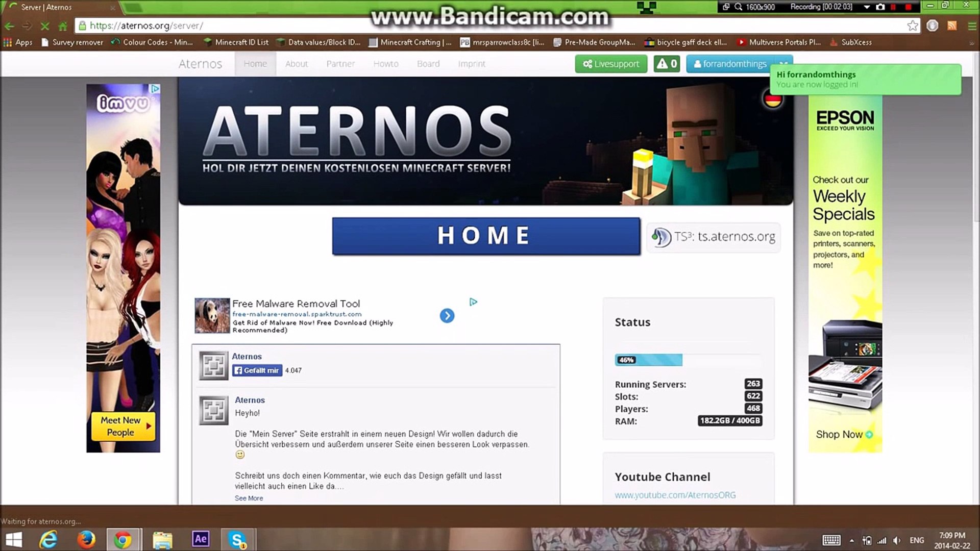The width and height of the screenshot is (980, 551).
Task: Pause the Bandicam recording
Action: coord(894,7)
